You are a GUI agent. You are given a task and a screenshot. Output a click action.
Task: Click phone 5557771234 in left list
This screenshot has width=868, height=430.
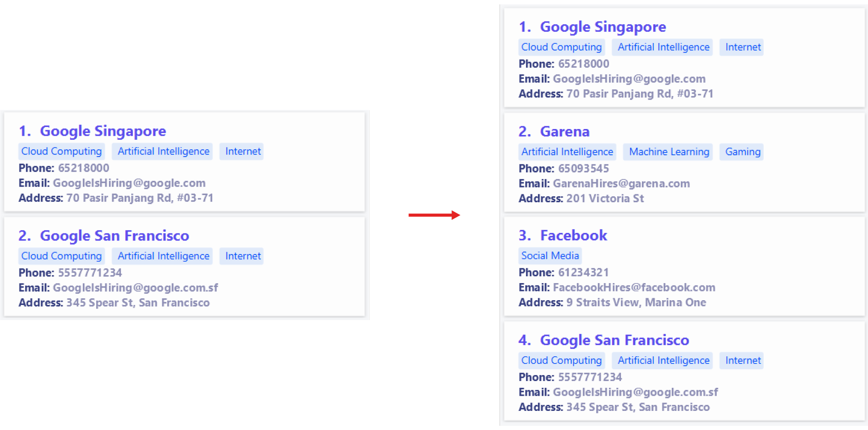click(x=90, y=273)
